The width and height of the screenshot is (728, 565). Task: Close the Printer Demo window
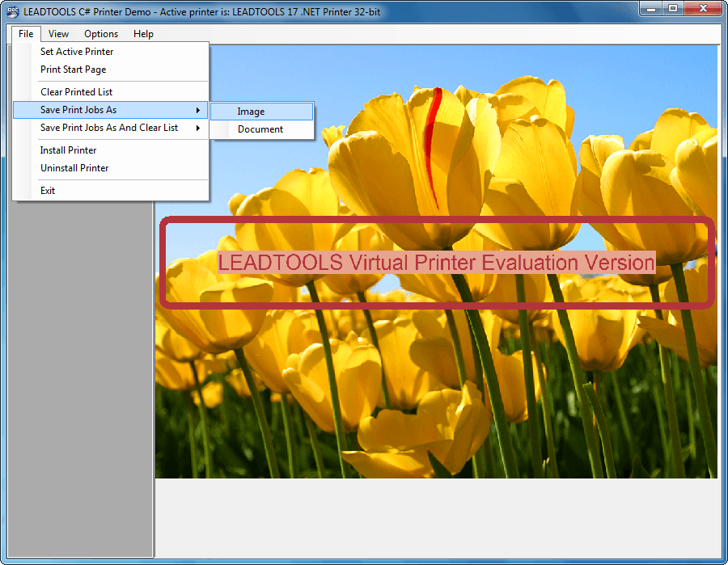[703, 9]
